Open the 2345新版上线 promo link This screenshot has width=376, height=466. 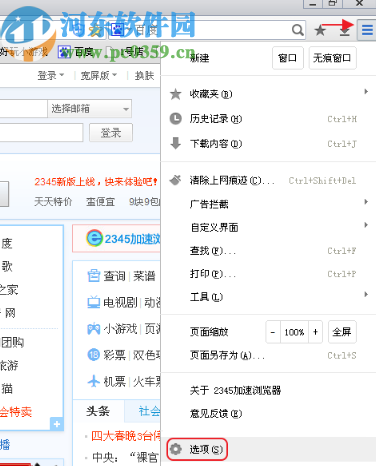96,182
